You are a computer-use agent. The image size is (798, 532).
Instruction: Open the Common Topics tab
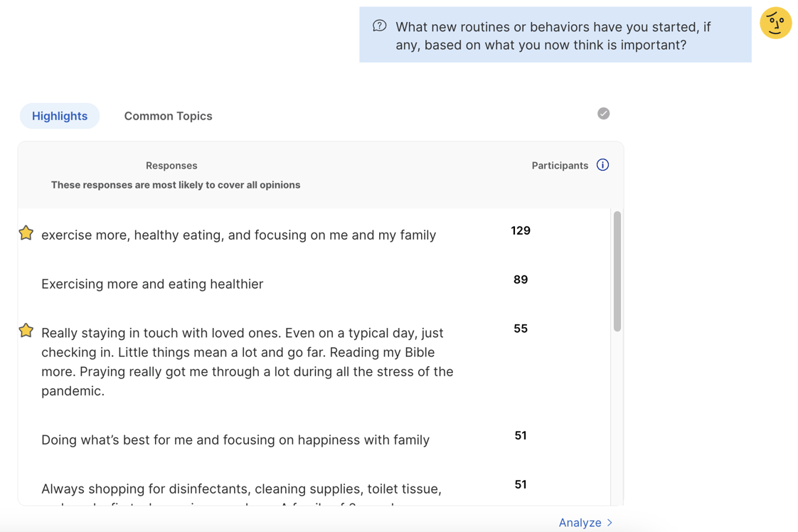click(x=168, y=116)
